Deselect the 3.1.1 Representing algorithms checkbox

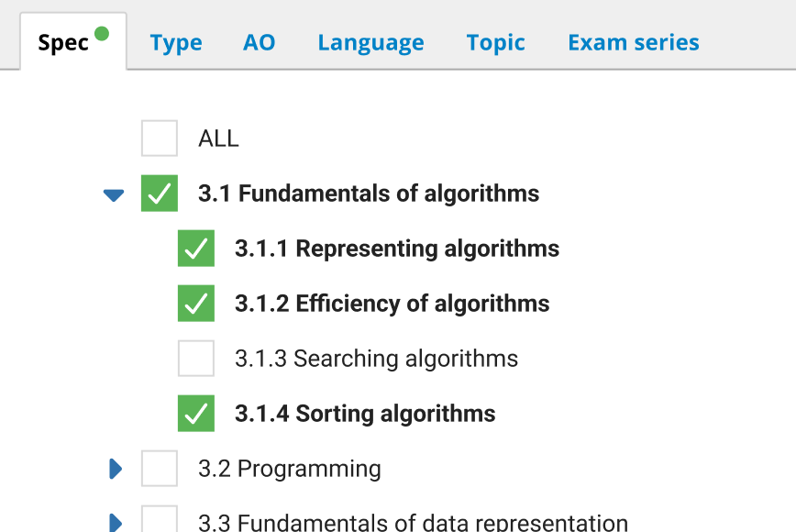(x=196, y=249)
